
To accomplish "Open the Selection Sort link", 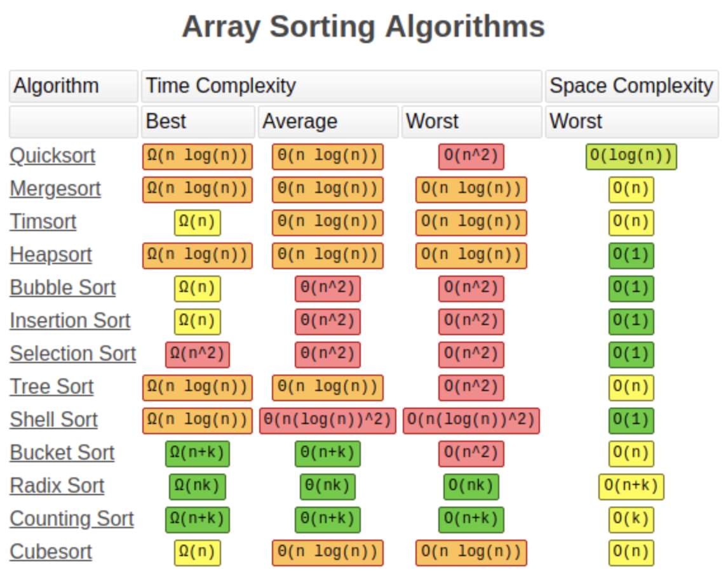I will pyautogui.click(x=73, y=354).
